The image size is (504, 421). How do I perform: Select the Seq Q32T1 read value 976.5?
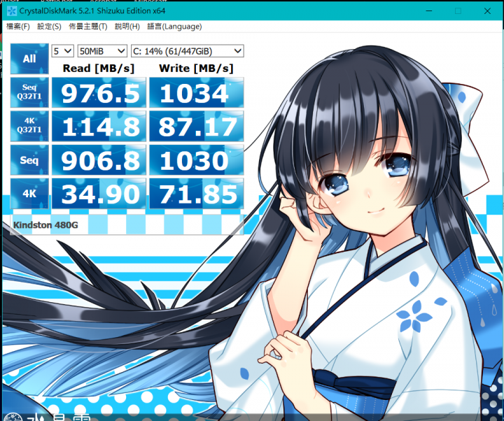click(x=99, y=92)
